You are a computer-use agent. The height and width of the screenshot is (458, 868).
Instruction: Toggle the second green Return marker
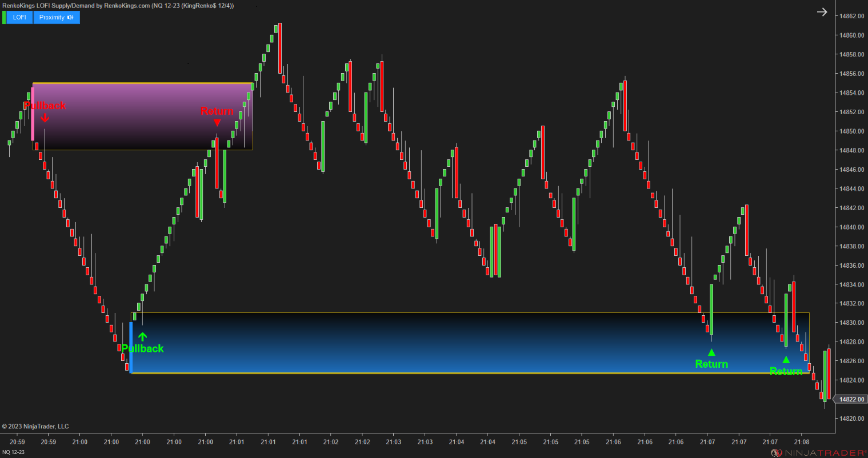(x=786, y=360)
